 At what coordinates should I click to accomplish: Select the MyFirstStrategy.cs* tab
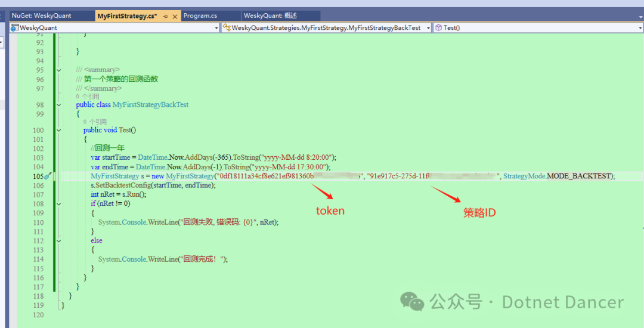click(x=127, y=16)
